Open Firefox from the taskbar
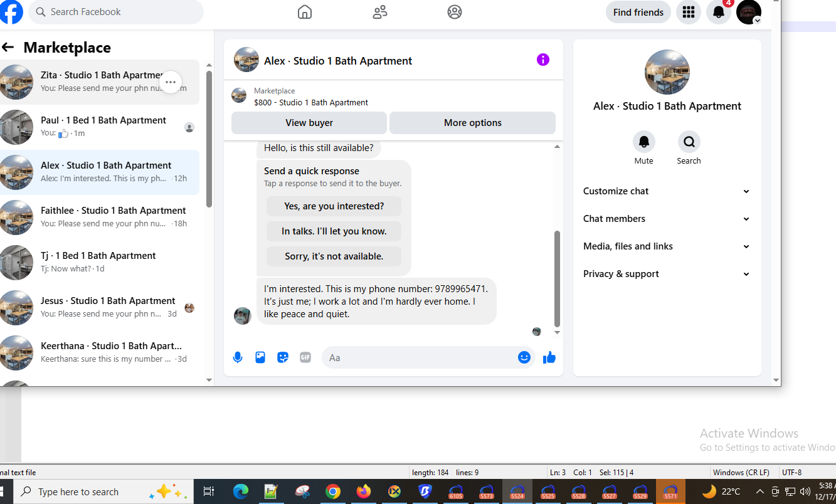The image size is (836, 504). point(364,492)
